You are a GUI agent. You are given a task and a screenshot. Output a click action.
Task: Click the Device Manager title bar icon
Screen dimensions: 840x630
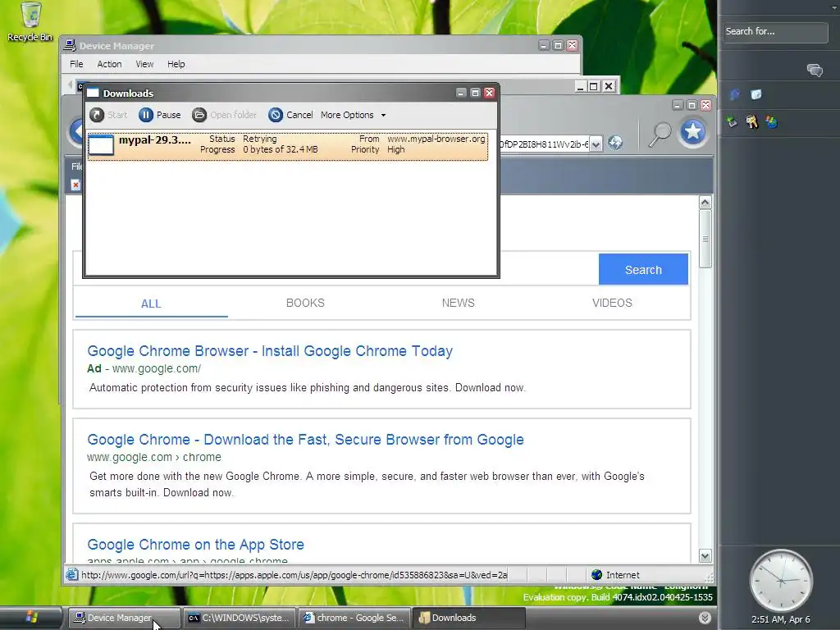(x=70, y=46)
